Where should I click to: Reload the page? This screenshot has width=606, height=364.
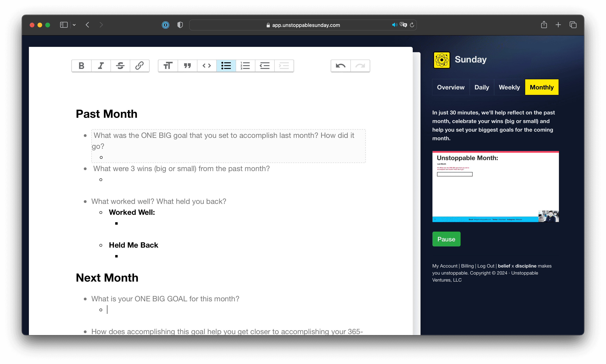pyautogui.click(x=412, y=25)
